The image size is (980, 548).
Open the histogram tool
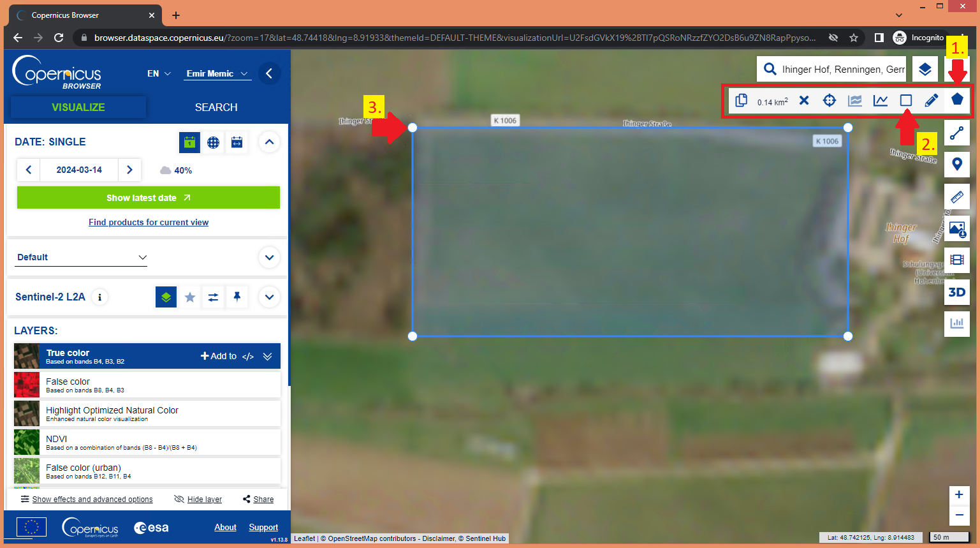[957, 323]
